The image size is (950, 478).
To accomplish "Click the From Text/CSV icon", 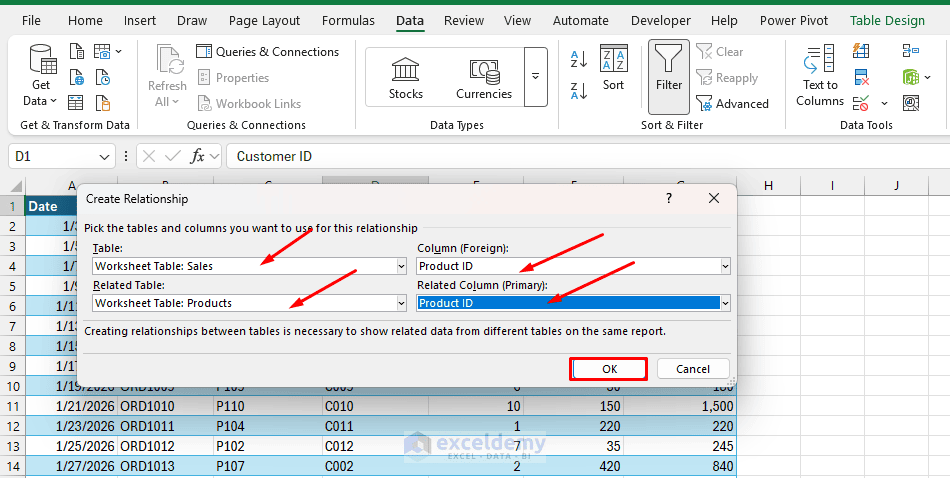I will tap(77, 51).
